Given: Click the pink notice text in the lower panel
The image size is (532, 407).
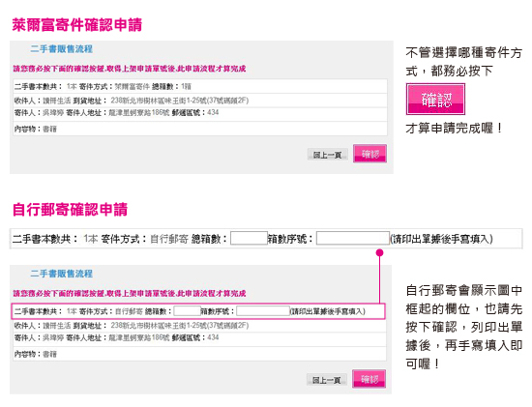Looking at the screenshot, I should coord(130,293).
